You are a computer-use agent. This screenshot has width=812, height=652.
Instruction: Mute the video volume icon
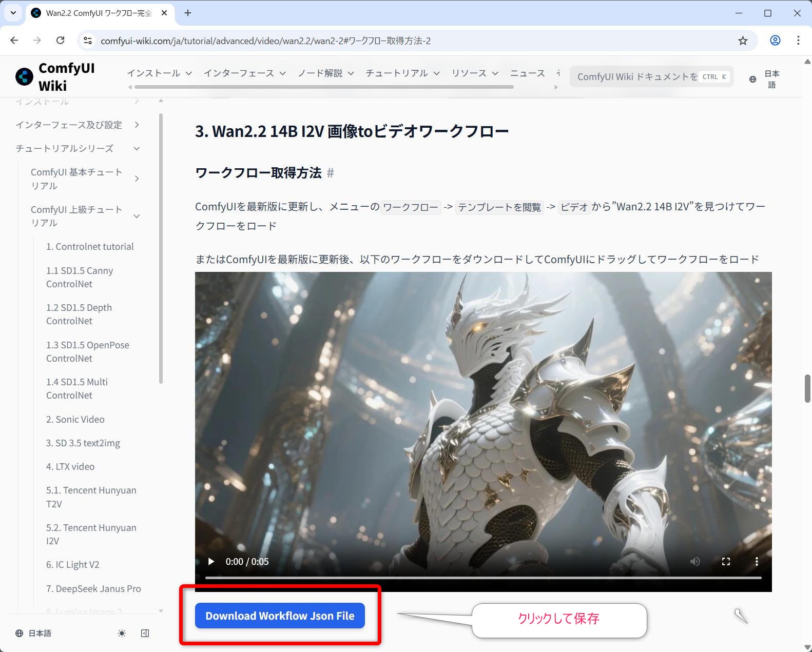tap(695, 562)
